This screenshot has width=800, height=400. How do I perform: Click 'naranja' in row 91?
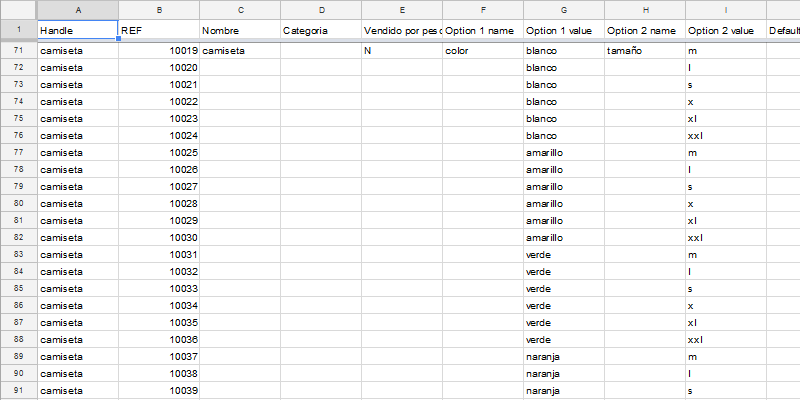click(x=564, y=390)
